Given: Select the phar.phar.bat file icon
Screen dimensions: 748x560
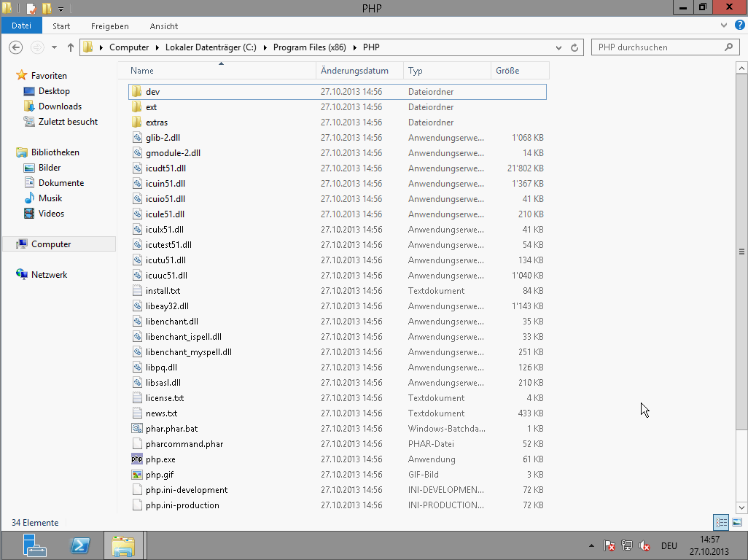Looking at the screenshot, I should pyautogui.click(x=137, y=428).
